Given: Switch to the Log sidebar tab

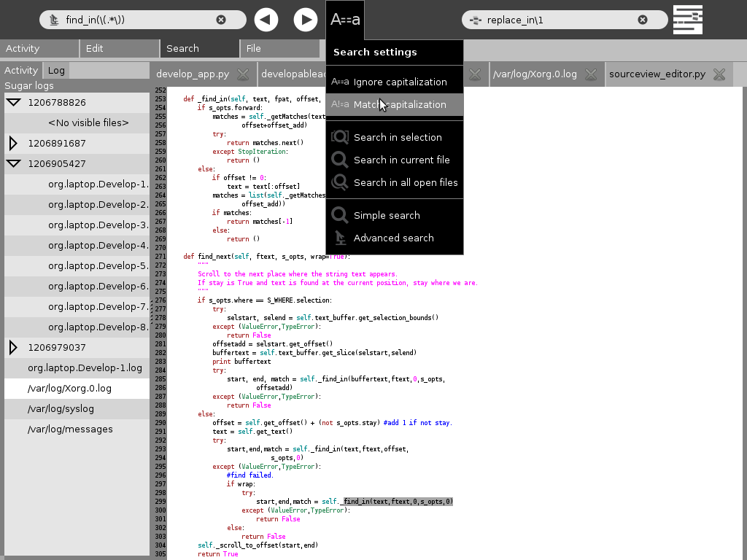Looking at the screenshot, I should 57,71.
